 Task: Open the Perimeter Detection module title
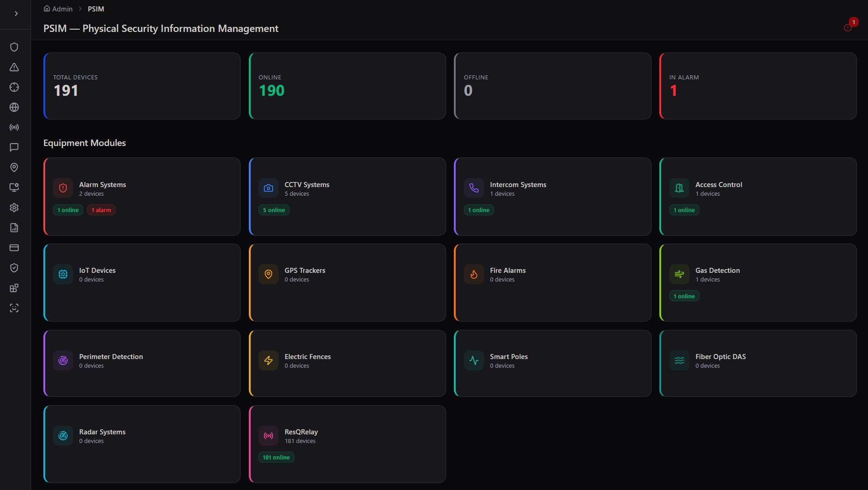coord(111,356)
